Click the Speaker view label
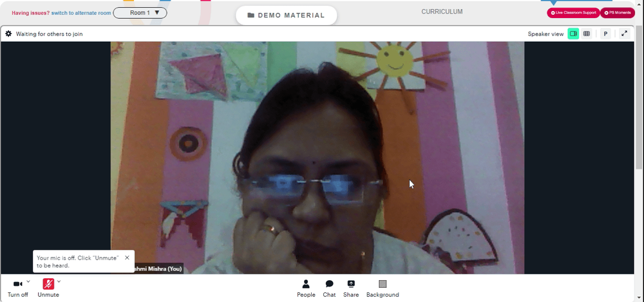This screenshot has width=644, height=302. coord(545,34)
